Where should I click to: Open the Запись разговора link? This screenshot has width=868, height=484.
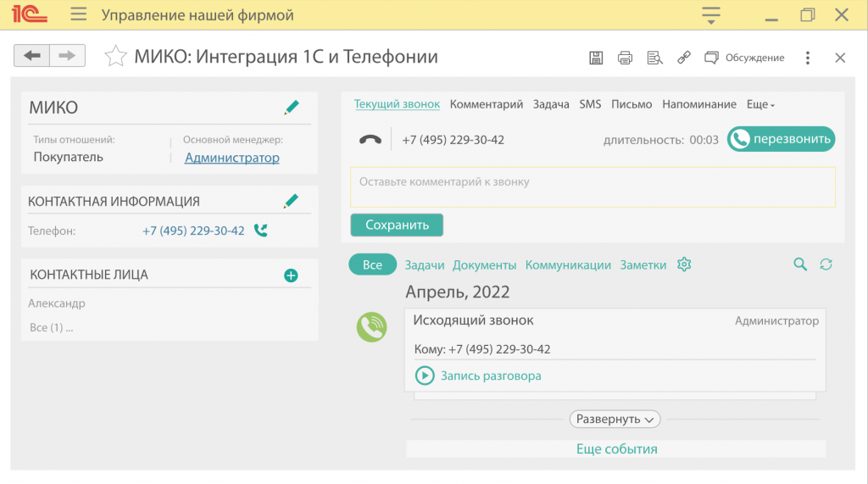pos(491,376)
